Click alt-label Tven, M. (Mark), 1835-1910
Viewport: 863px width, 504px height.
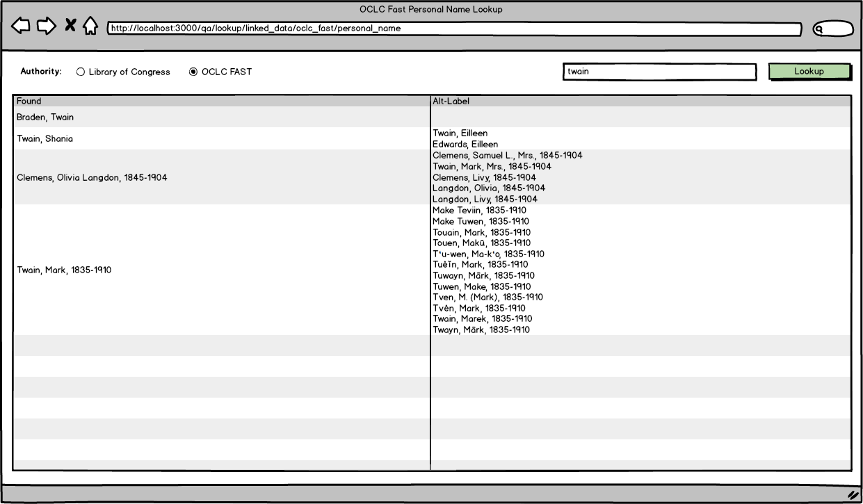(487, 297)
